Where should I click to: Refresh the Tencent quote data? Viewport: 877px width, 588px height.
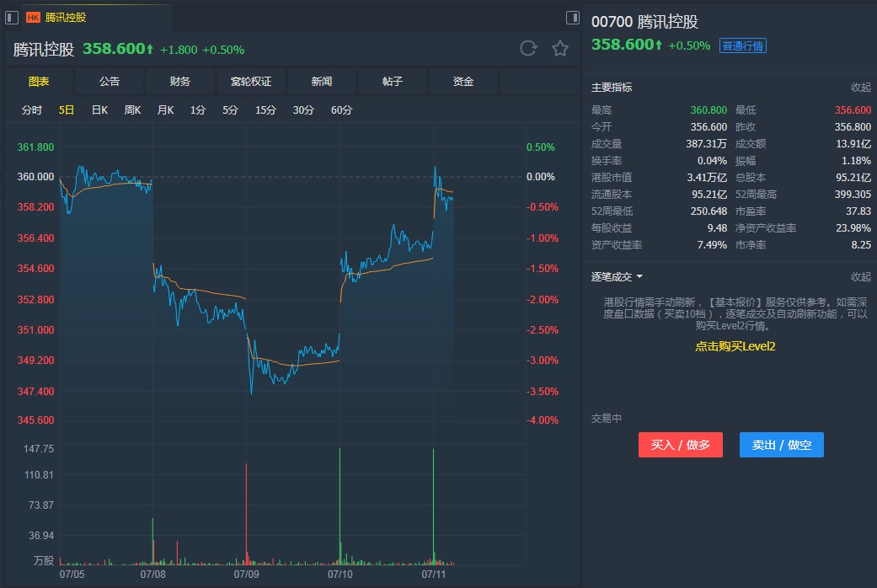point(528,49)
